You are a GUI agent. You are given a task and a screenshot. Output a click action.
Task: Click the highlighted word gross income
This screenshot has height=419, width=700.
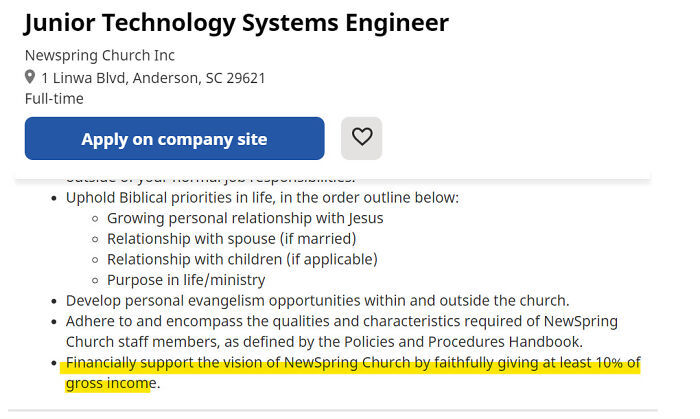coord(111,383)
